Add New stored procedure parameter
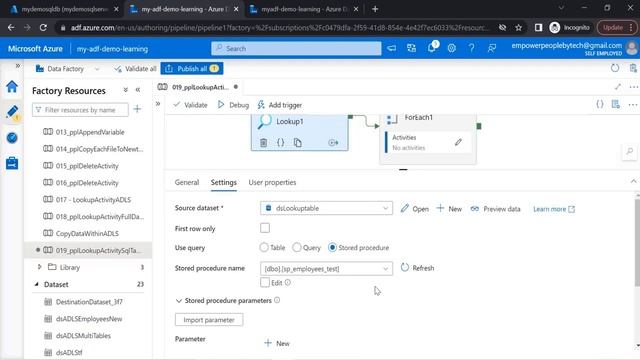 click(x=277, y=343)
